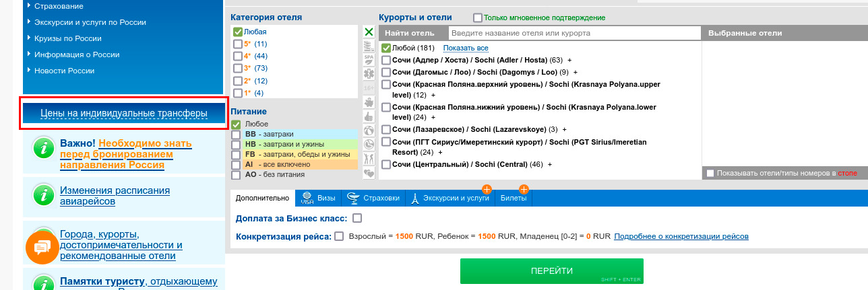Click the thumbs-up recommended filter icon
868x290 pixels.
(369, 116)
